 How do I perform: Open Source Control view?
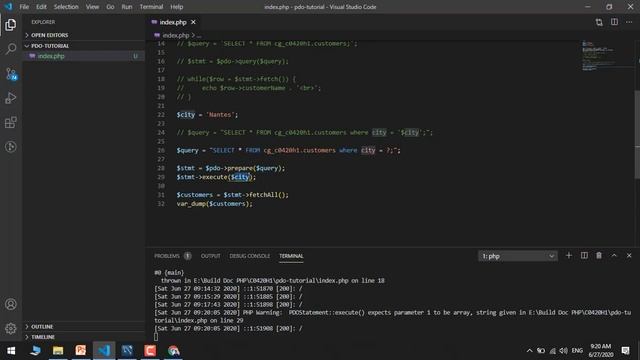[x=11, y=74]
